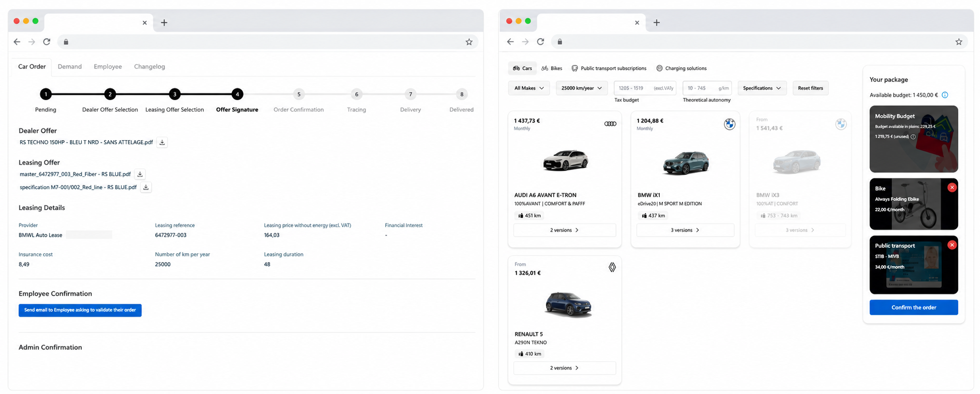Click the Theoretical autonomy range input field

click(707, 88)
